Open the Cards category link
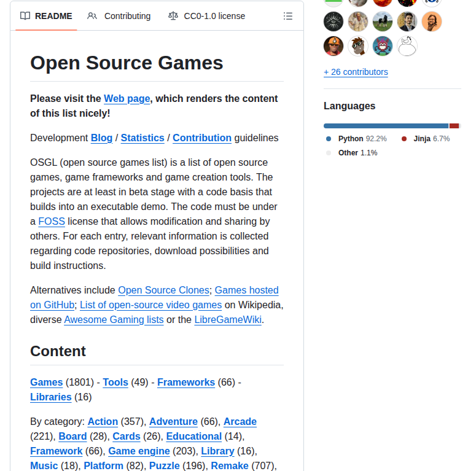 (x=127, y=436)
